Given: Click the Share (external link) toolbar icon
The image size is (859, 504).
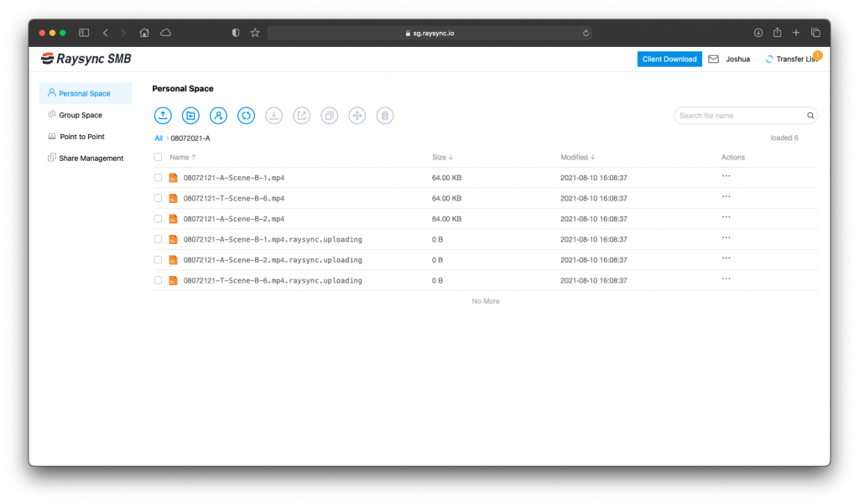Looking at the screenshot, I should pos(302,116).
